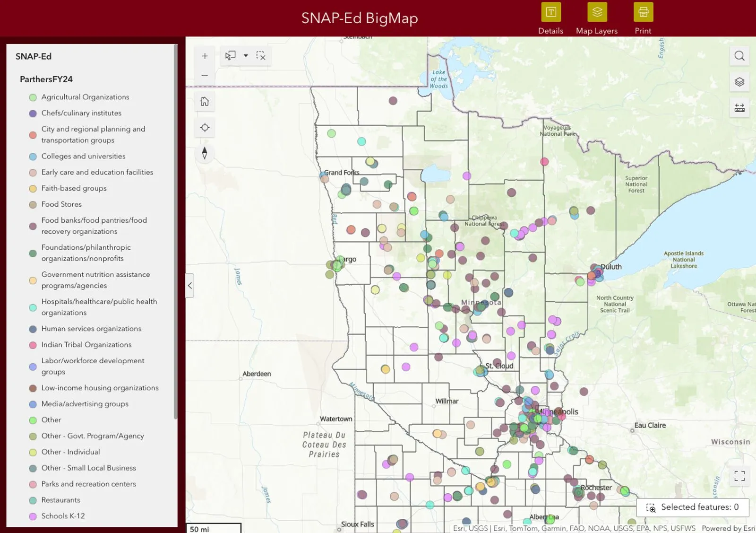Click the zoom-to-selected-features icon

point(651,508)
